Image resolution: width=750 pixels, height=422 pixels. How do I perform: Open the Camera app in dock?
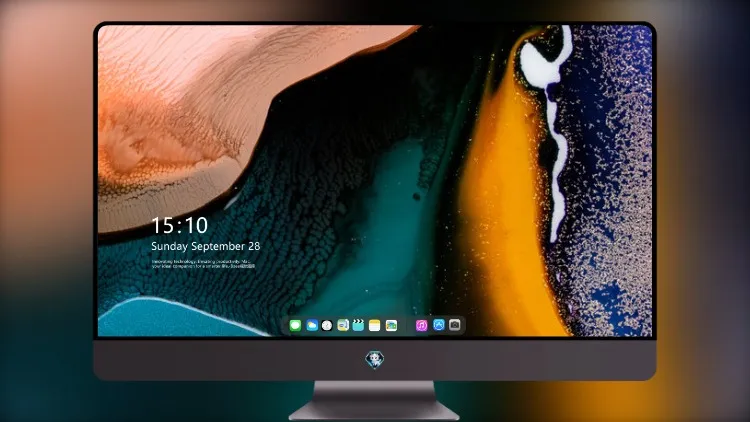(x=455, y=325)
